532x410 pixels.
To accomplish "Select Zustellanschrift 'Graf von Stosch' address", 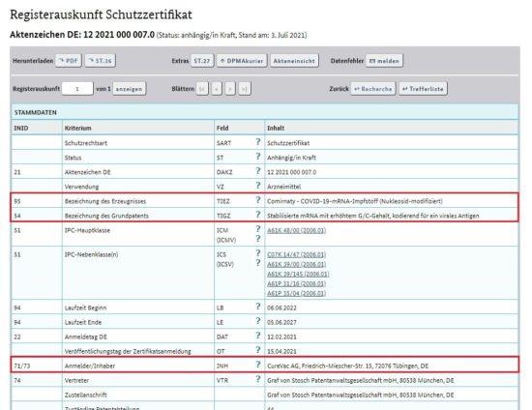I will click(361, 395).
